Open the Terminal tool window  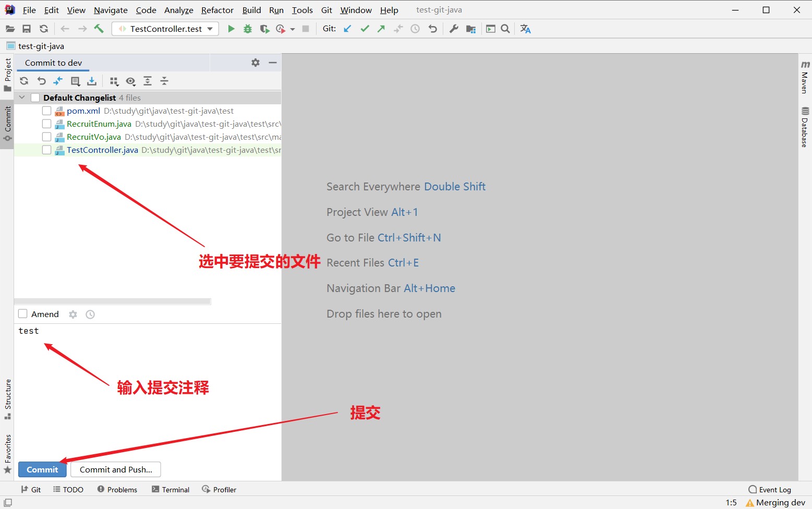click(171, 489)
